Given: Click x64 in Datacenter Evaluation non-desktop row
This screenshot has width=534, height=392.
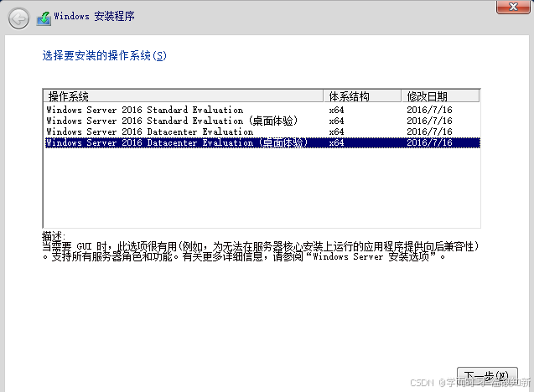Looking at the screenshot, I should click(336, 132).
